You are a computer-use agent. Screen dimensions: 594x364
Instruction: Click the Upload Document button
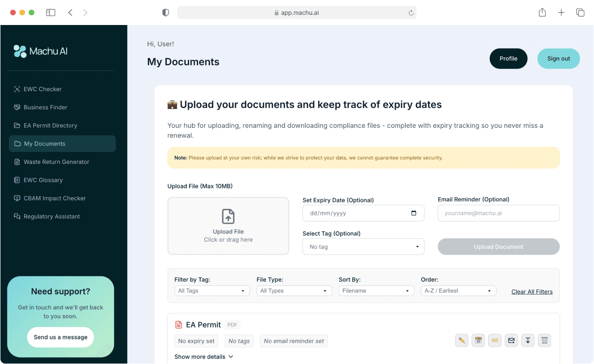pos(499,247)
